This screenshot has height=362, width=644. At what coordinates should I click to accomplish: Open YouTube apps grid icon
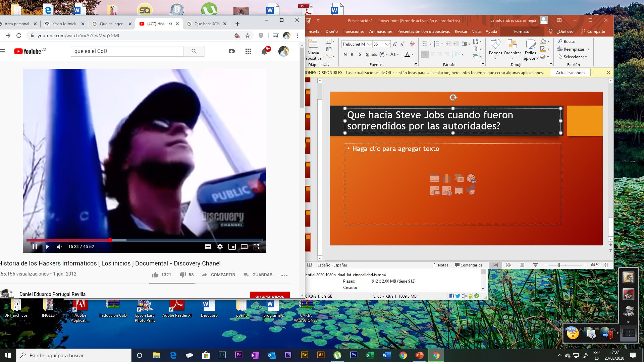[248, 51]
